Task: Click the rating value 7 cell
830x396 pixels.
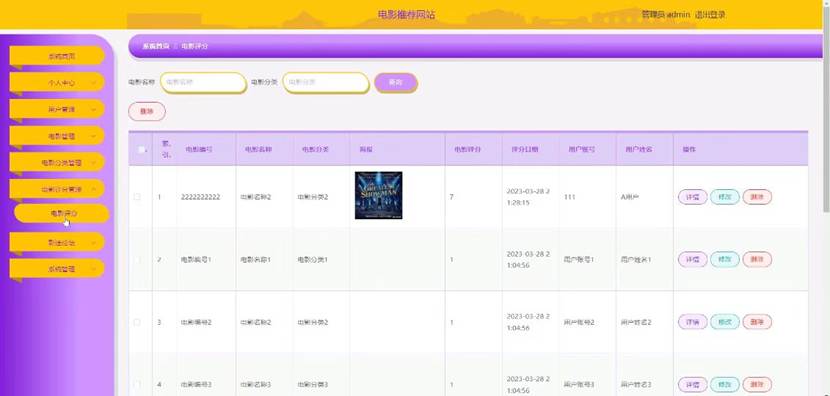Action: tap(452, 197)
